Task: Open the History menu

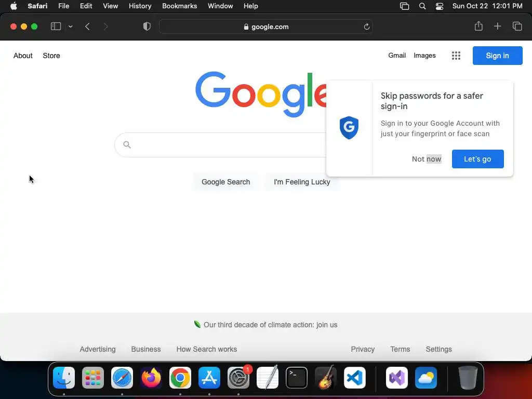Action: (140, 6)
